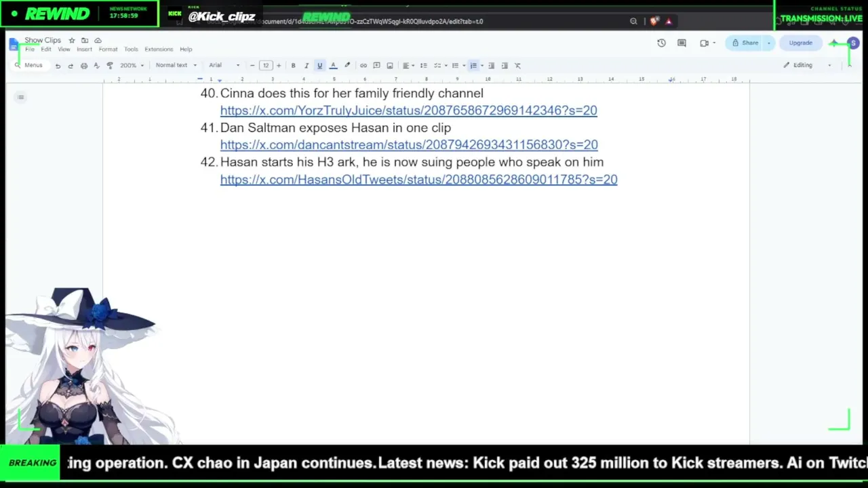The width and height of the screenshot is (868, 488).
Task: Toggle bold formatting
Action: click(293, 66)
